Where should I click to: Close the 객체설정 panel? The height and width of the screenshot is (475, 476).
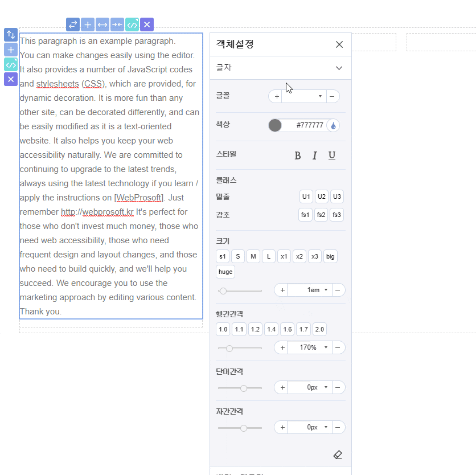(x=339, y=44)
